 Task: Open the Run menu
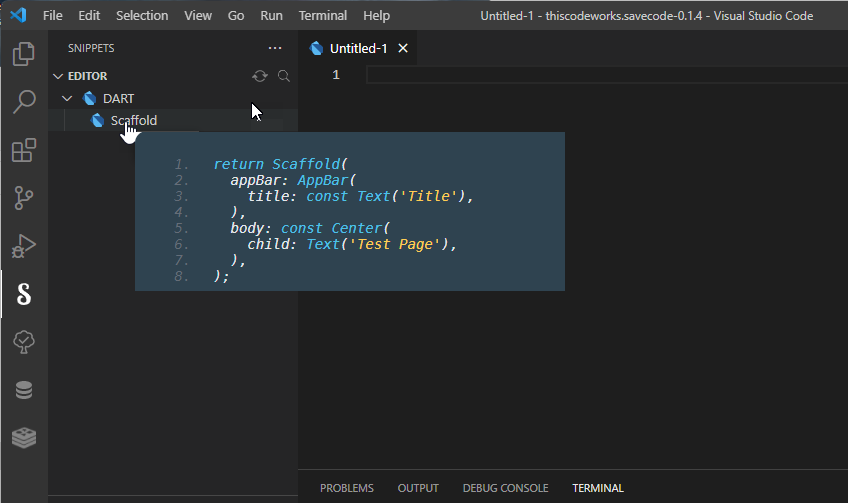(x=271, y=16)
